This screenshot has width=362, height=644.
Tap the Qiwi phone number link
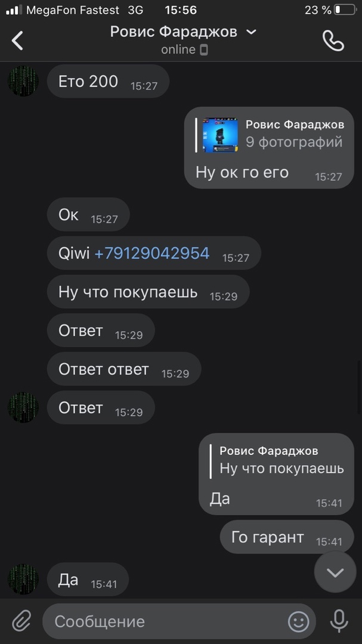tap(152, 253)
